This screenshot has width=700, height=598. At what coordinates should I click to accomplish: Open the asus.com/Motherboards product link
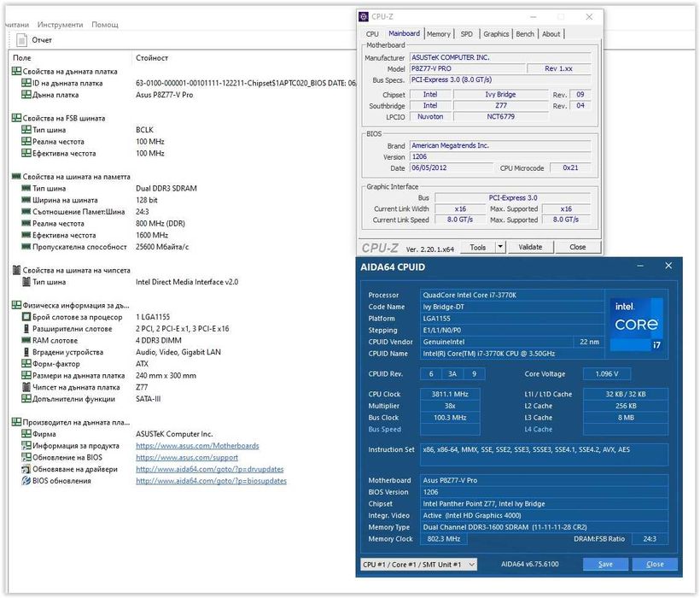pos(197,446)
